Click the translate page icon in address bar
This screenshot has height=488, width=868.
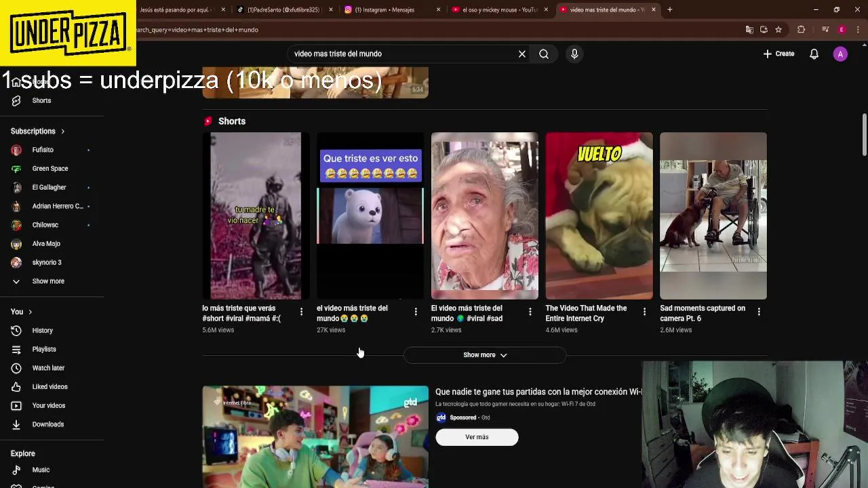point(749,30)
